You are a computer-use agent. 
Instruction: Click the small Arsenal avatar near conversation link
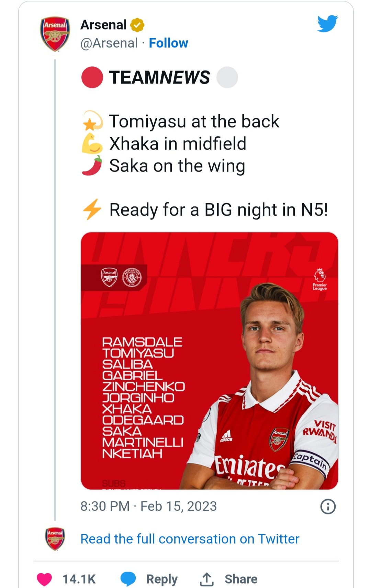pyautogui.click(x=55, y=538)
